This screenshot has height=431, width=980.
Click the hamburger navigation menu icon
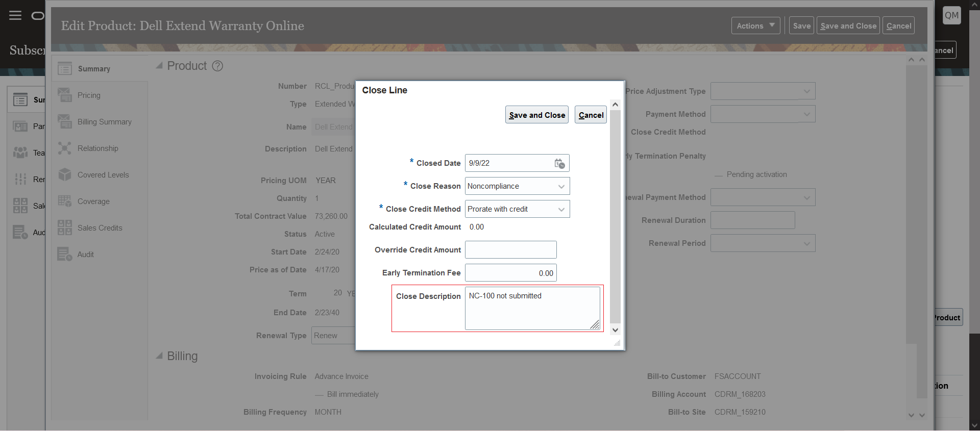[15, 15]
